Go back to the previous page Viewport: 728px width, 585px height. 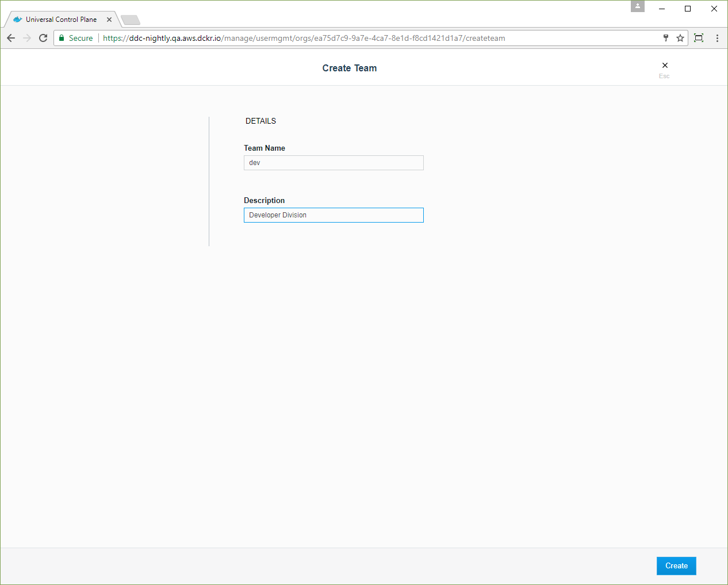pyautogui.click(x=11, y=38)
